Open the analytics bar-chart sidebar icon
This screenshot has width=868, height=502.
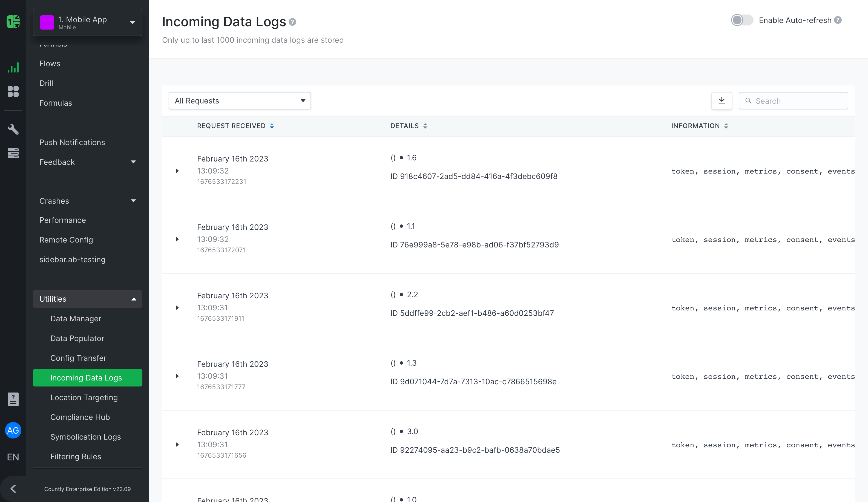coord(13,68)
